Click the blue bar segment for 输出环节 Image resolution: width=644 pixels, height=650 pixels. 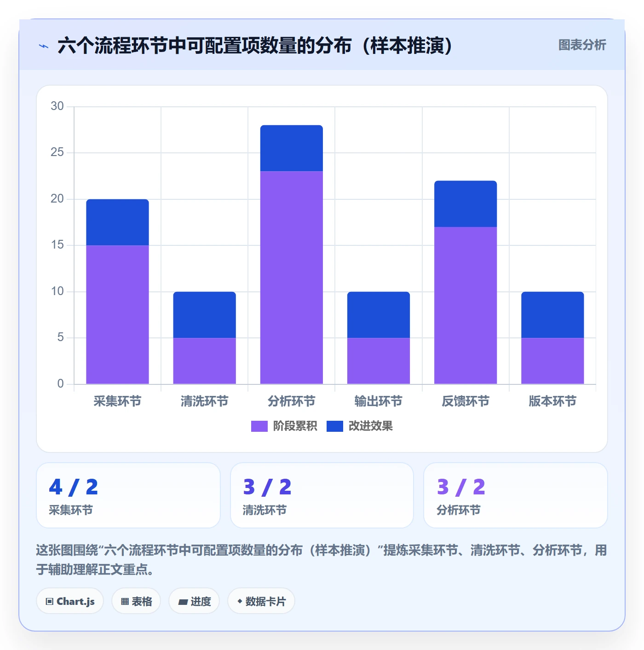click(x=379, y=315)
